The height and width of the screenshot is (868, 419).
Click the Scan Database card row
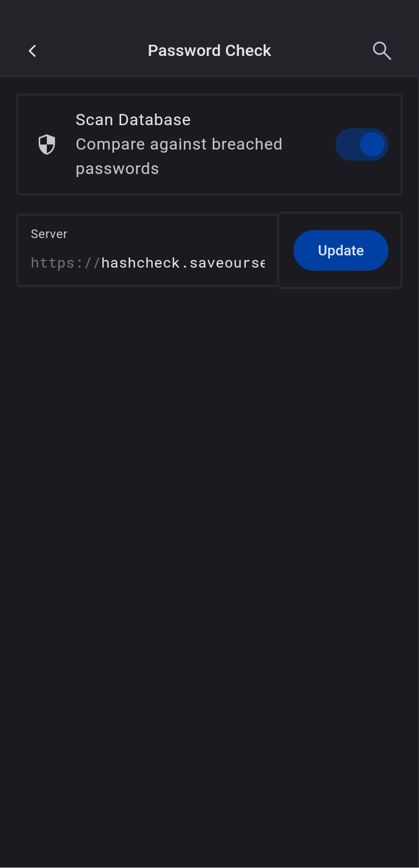[x=210, y=144]
